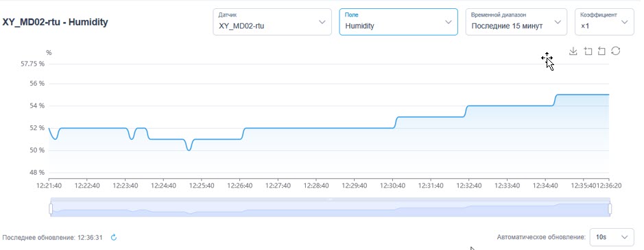Image resolution: width=644 pixels, height=250 pixels.
Task: Open the Коэффициент x1 dropdown
Action: pyautogui.click(x=604, y=22)
